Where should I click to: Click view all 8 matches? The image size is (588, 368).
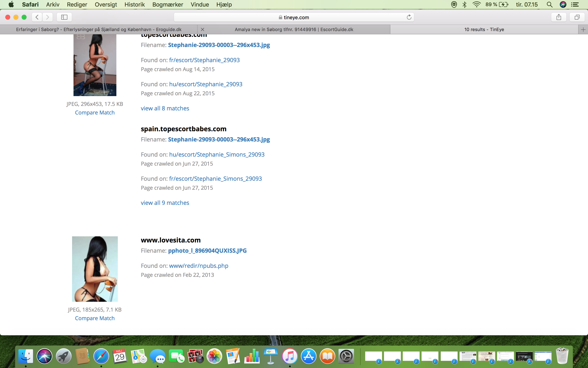pos(165,108)
